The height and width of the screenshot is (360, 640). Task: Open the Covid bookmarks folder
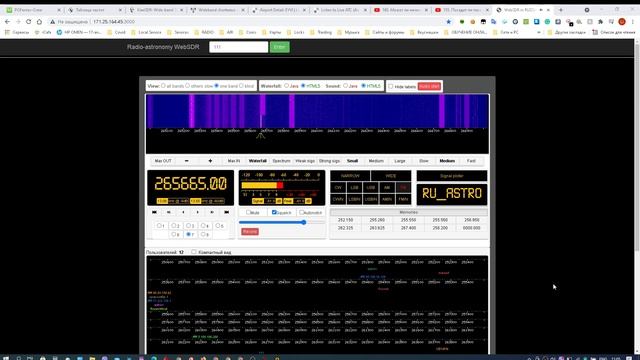coord(116,32)
